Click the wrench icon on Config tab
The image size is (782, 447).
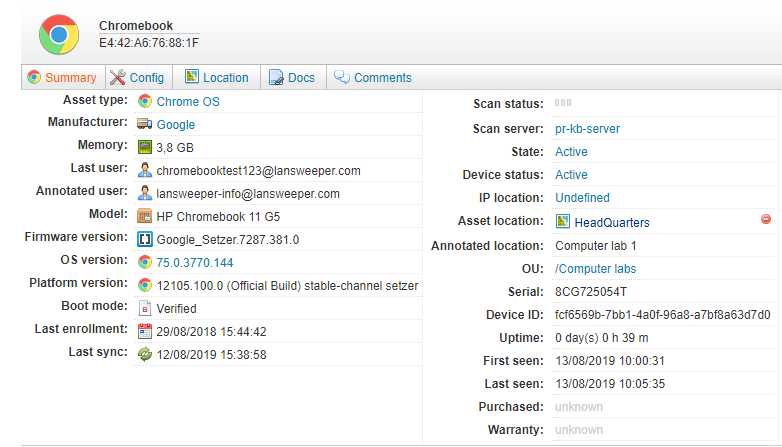(x=118, y=77)
